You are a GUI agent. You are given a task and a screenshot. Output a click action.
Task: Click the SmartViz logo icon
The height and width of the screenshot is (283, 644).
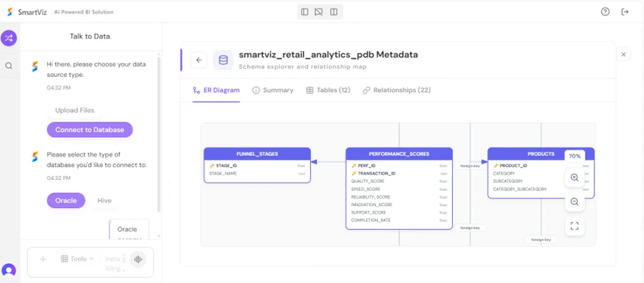tap(10, 12)
